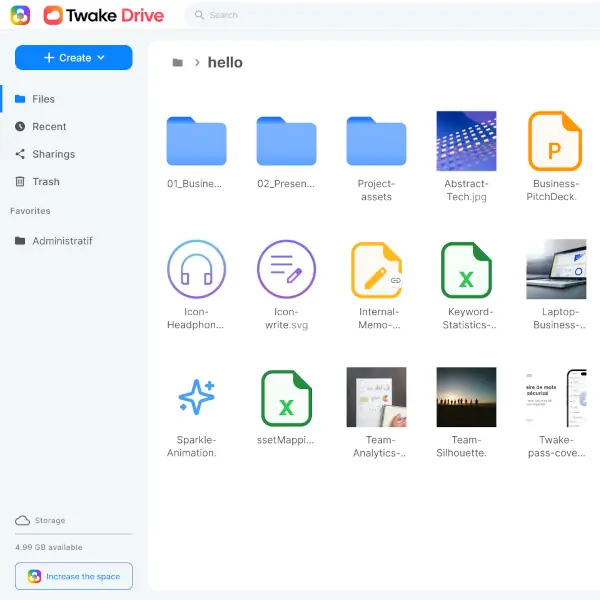This screenshot has height=600, width=600.
Task: Go to Files in sidebar
Action: tap(44, 99)
